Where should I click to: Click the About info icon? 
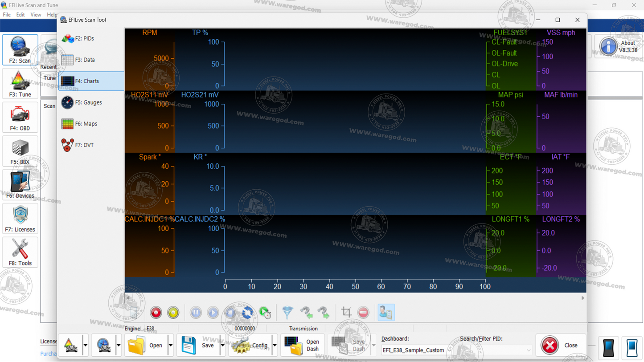(608, 46)
